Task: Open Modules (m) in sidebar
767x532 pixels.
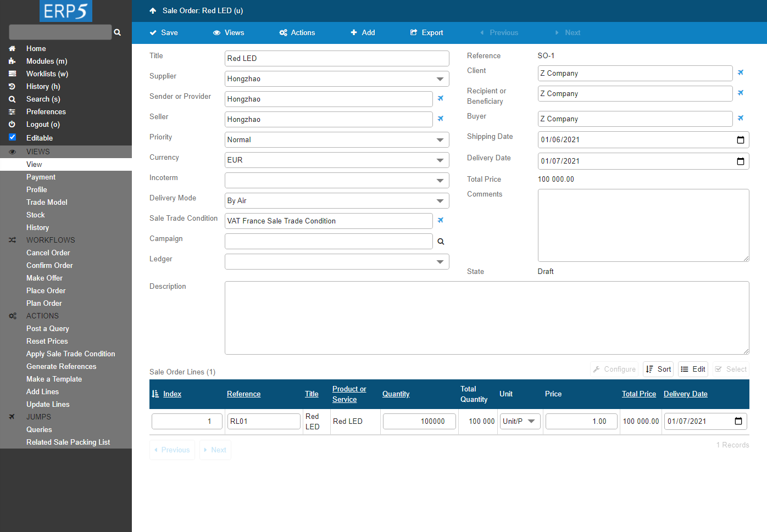Action: [47, 61]
